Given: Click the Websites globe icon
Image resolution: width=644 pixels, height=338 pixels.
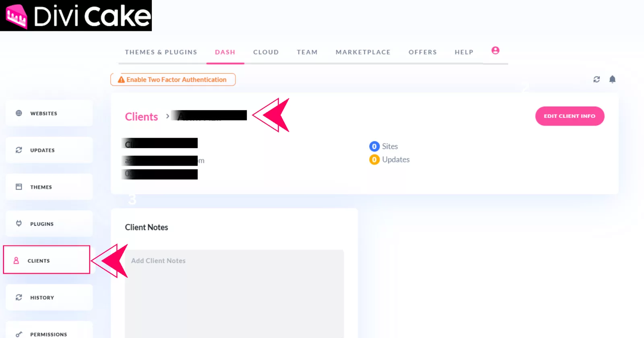Looking at the screenshot, I should coord(19,113).
